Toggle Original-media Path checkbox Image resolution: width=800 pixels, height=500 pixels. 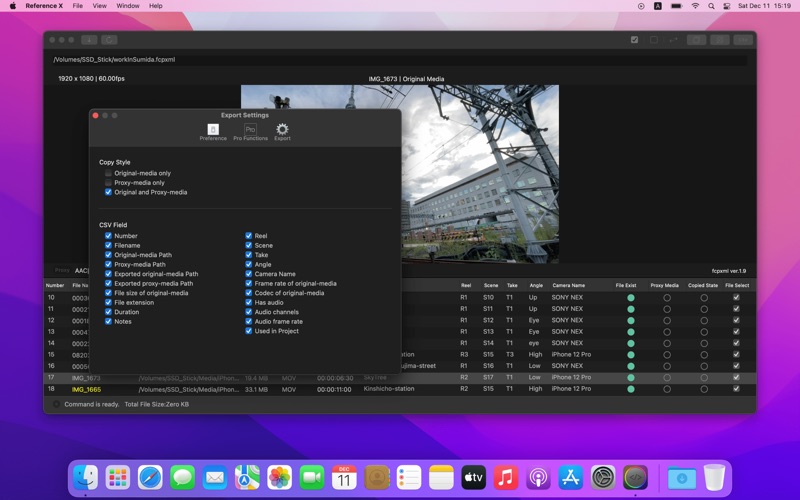[x=108, y=255]
